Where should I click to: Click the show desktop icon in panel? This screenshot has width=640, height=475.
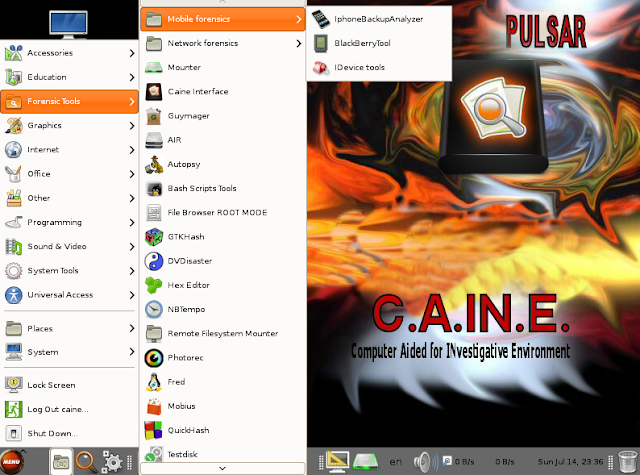click(338, 461)
